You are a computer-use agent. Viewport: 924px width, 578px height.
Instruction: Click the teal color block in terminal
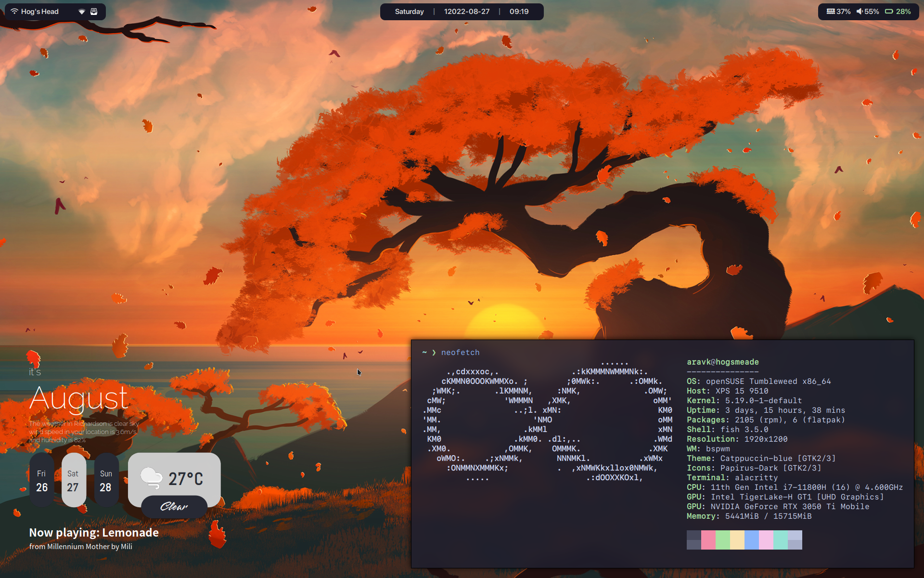[781, 540]
